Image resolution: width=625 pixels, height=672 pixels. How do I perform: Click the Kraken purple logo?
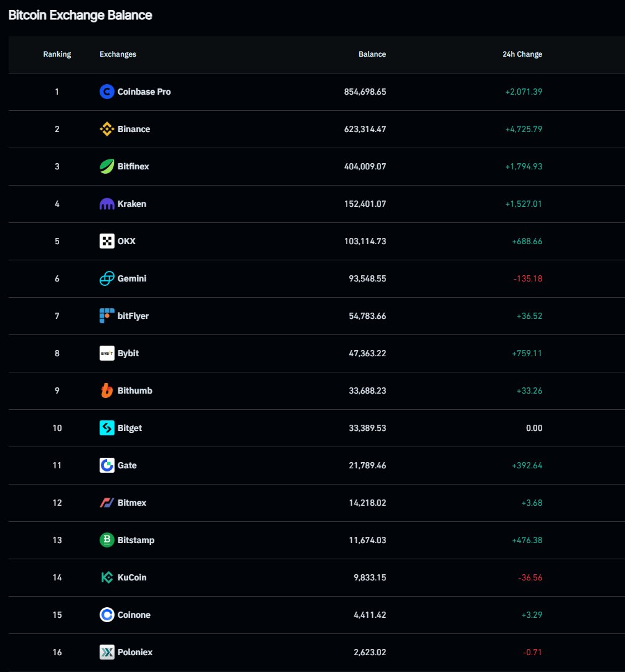[x=106, y=204]
